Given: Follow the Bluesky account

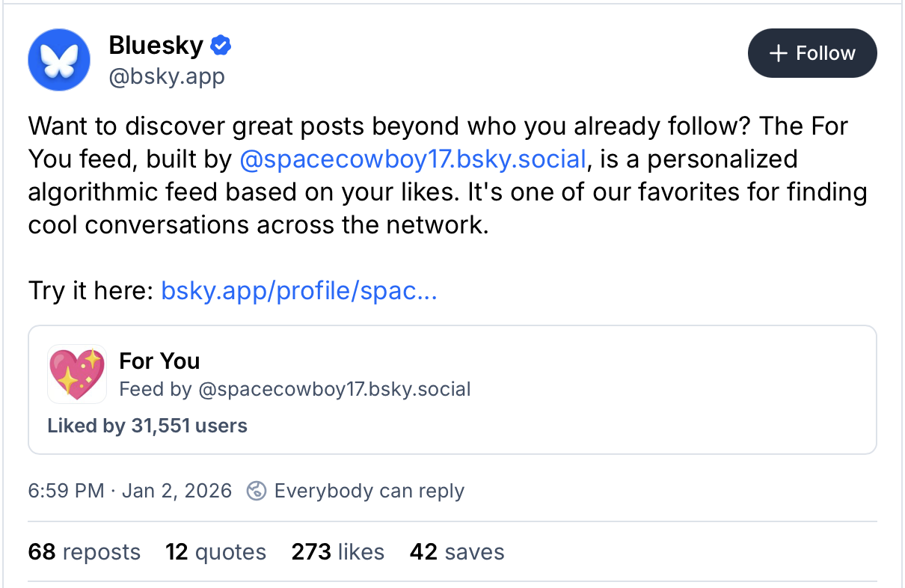Looking at the screenshot, I should (x=812, y=53).
